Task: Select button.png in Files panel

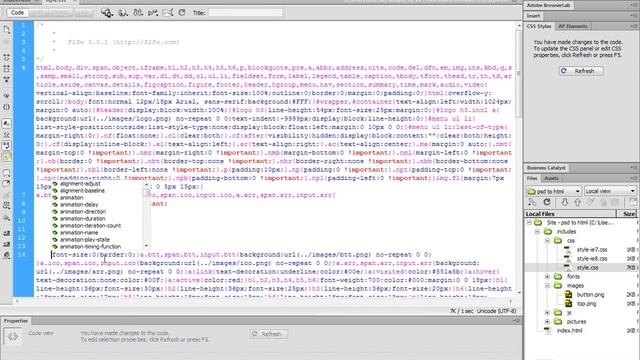Action: tap(590, 295)
